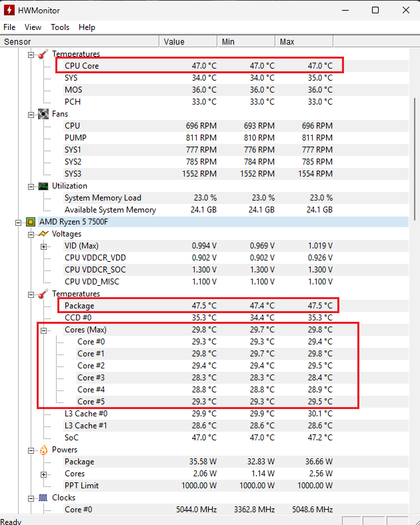Click the vertical scrollbar thumb
Viewport: 420px width, 525px height.
click(x=415, y=159)
